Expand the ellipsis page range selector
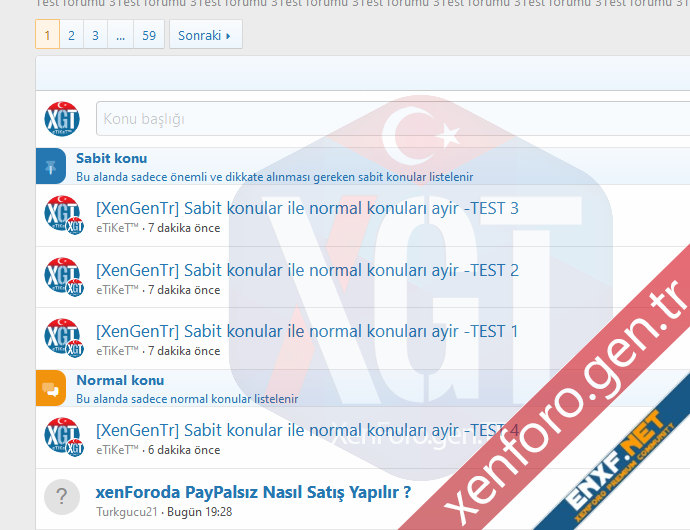The width and height of the screenshot is (690, 530). coord(120,35)
